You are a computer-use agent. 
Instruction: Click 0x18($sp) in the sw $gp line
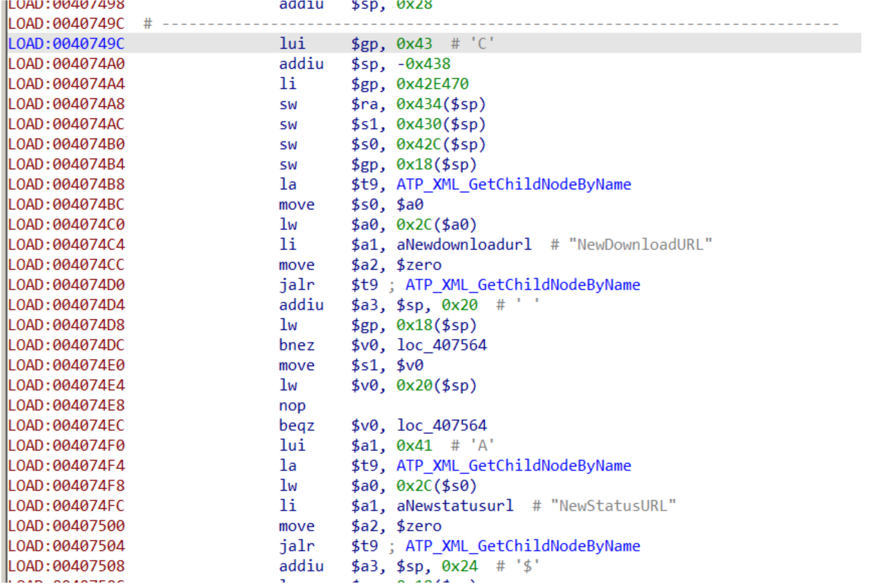pos(436,164)
